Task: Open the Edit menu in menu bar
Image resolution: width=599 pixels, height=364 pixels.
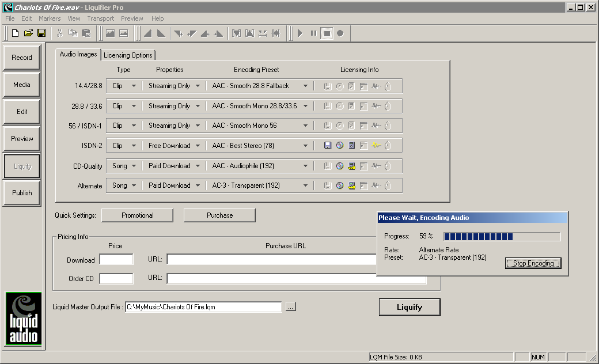Action: [x=26, y=18]
